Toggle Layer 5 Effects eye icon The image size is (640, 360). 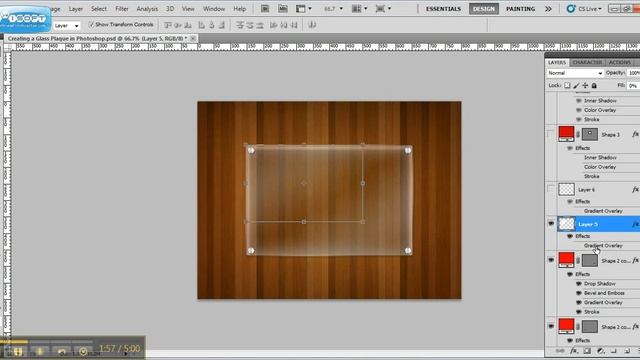click(x=570, y=236)
